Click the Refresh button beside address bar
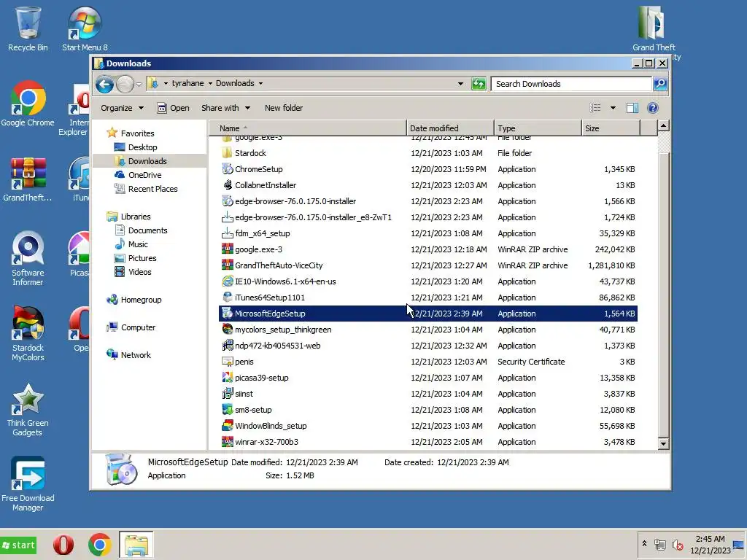This screenshot has width=747, height=560. [479, 84]
